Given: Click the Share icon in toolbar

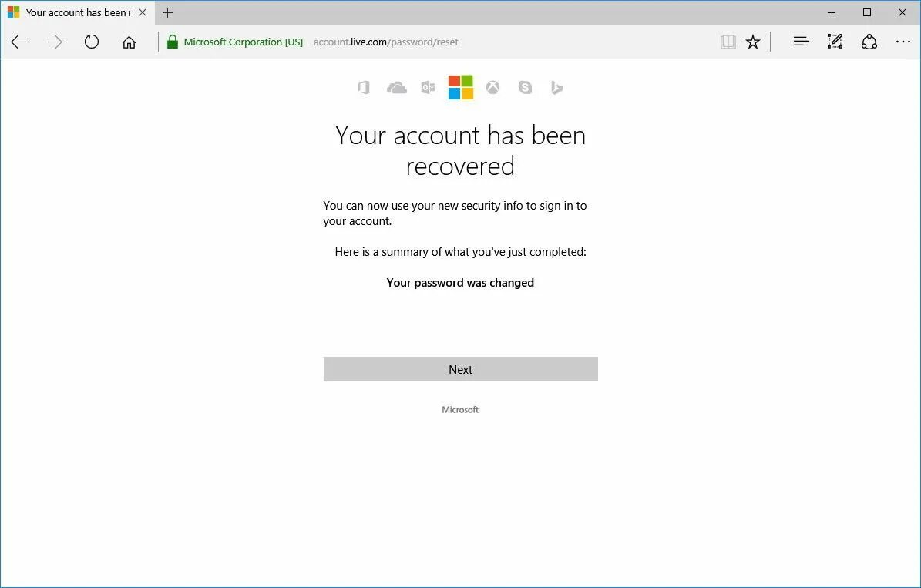Looking at the screenshot, I should click(x=869, y=42).
